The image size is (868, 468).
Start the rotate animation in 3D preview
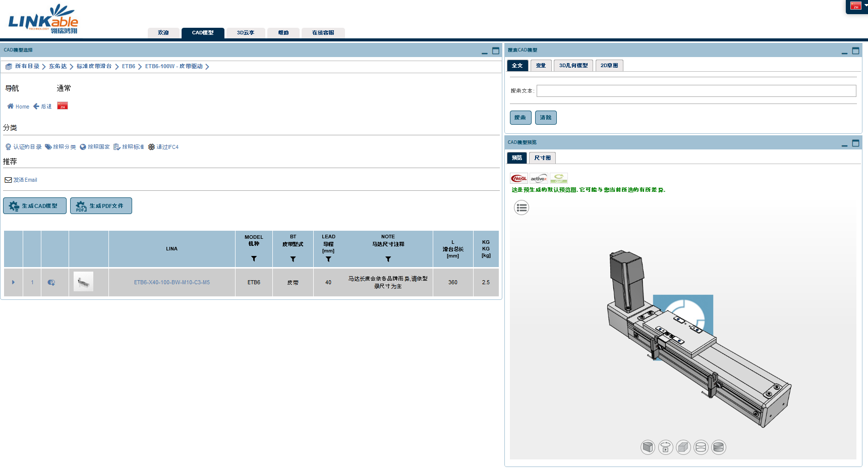click(666, 447)
